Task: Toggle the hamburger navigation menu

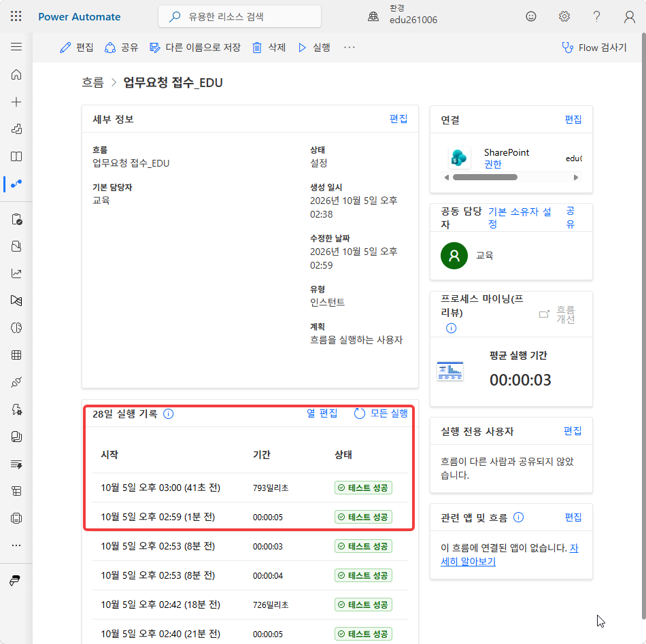Action: click(16, 46)
